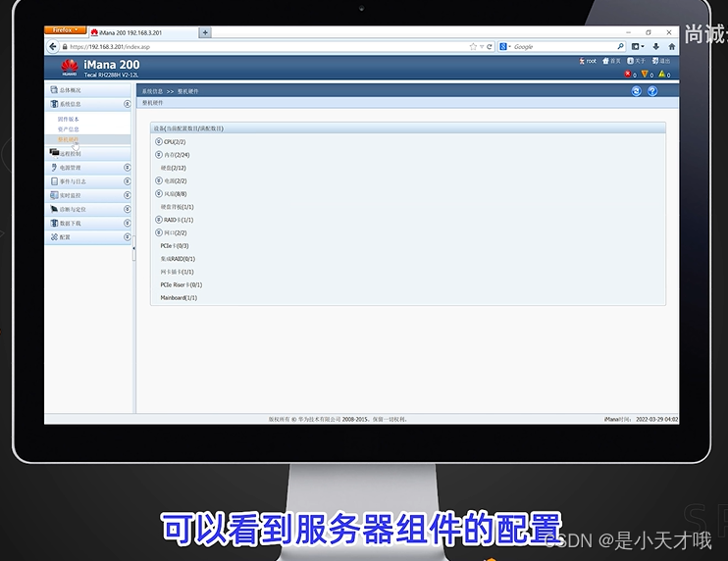The image size is (728, 561).
Task: Click the 数据下载 sidebar icon
Action: 54,224
